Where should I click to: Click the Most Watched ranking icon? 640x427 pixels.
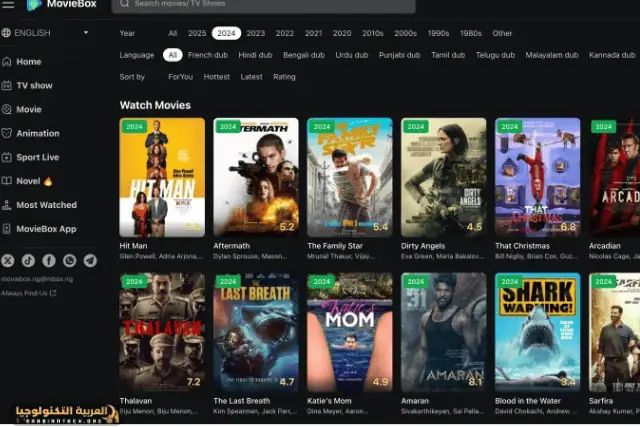(7, 205)
